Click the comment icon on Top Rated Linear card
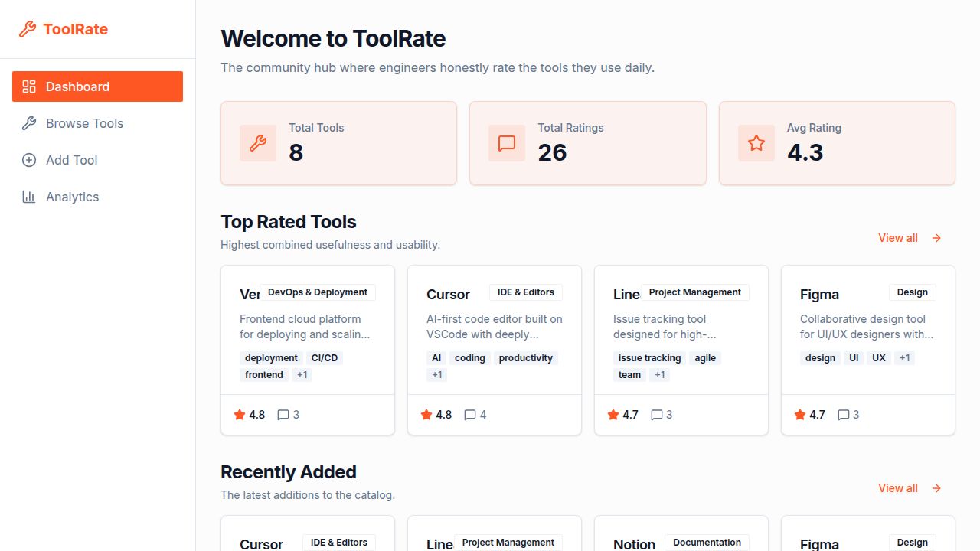 [x=657, y=415]
